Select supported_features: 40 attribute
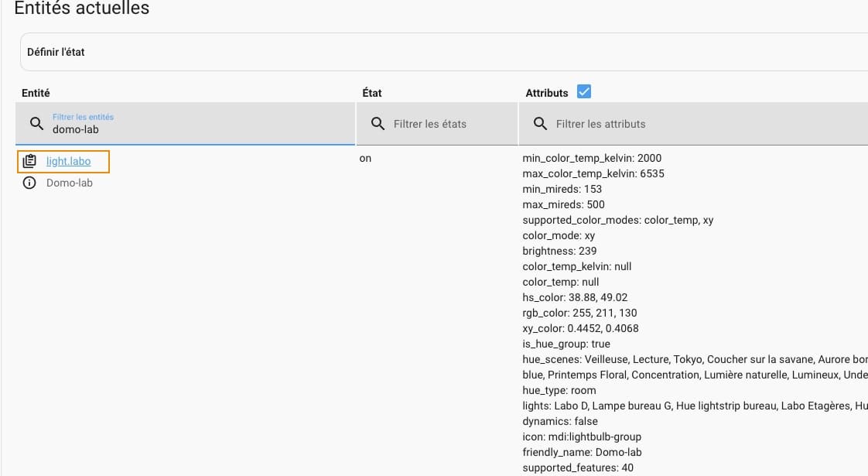This screenshot has height=476, width=868. 578,469
